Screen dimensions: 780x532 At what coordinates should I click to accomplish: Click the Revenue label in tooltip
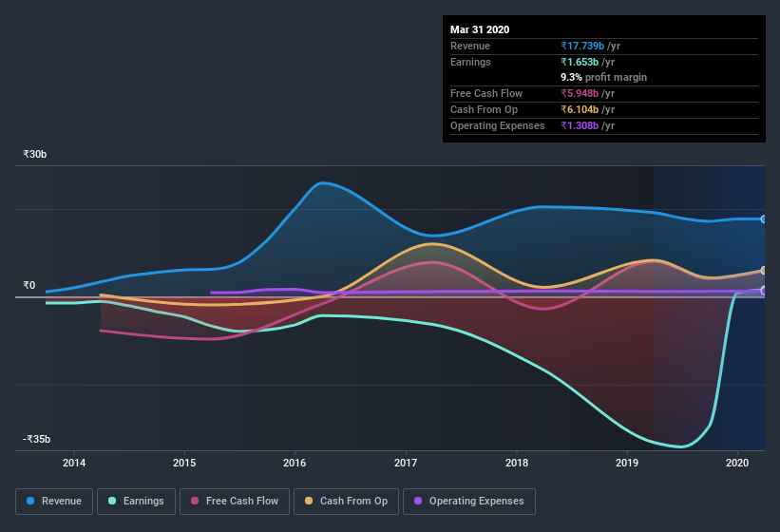pyautogui.click(x=470, y=46)
